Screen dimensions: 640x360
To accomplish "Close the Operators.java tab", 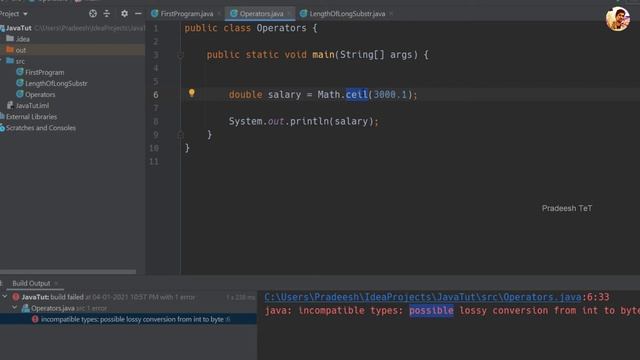I will coord(289,14).
